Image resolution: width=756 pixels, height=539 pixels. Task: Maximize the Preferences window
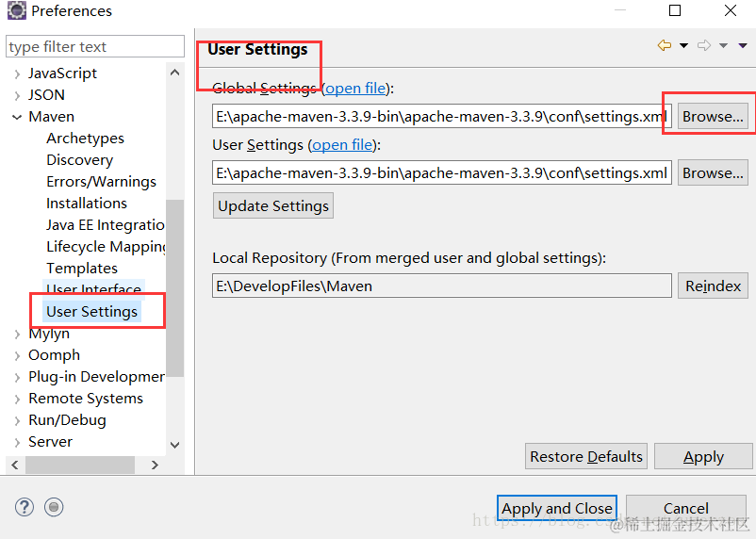tap(675, 10)
